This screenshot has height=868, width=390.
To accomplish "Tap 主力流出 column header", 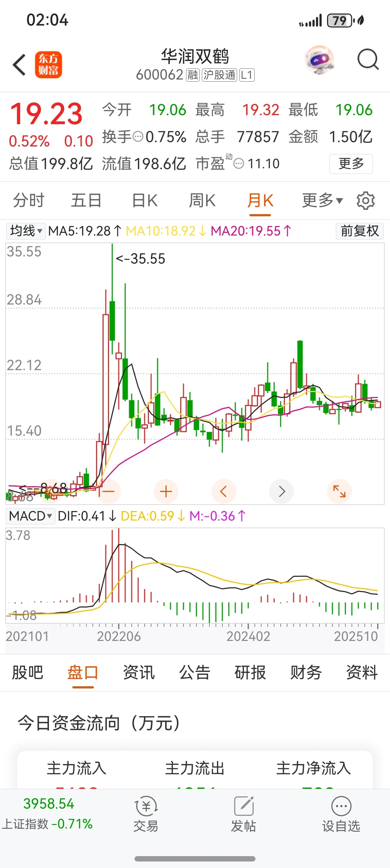I will click(x=195, y=768).
